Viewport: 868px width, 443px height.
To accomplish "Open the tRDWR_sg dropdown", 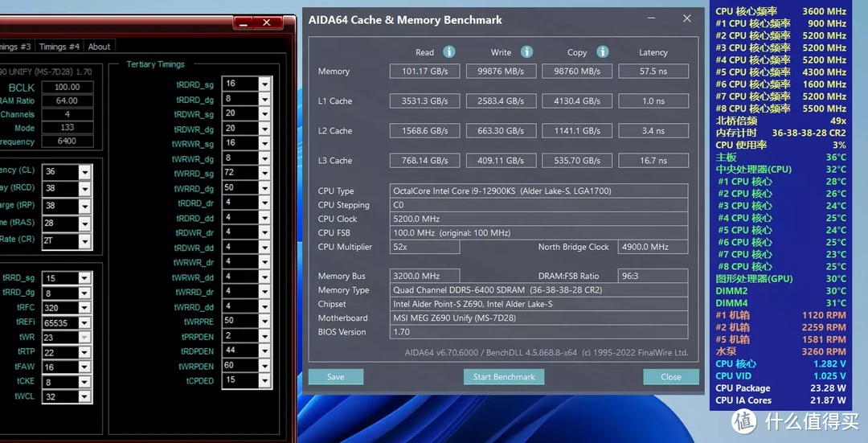I will [x=264, y=113].
